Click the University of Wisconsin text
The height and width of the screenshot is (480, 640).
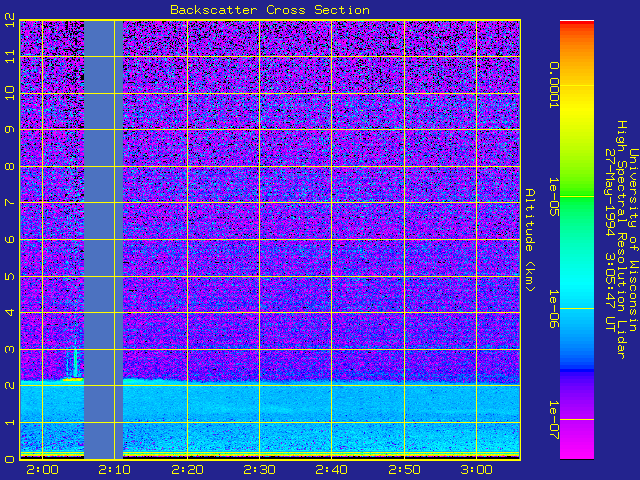coord(633,240)
